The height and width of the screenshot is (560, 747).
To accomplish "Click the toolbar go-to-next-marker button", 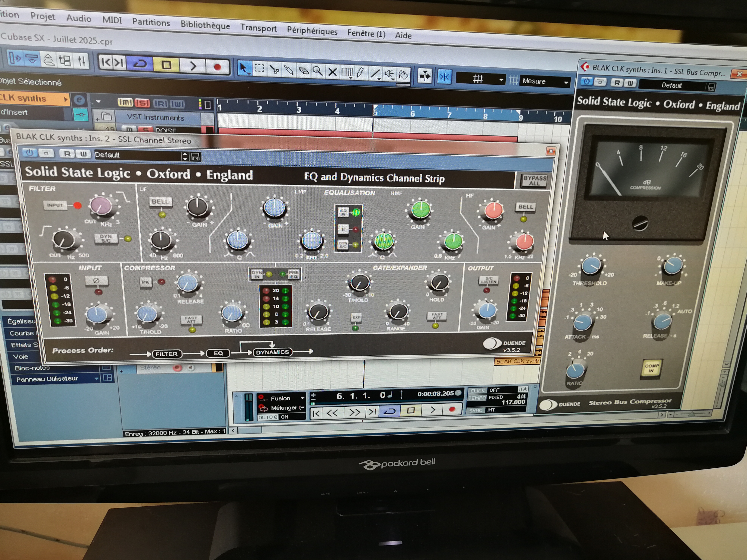I will pyautogui.click(x=119, y=63).
